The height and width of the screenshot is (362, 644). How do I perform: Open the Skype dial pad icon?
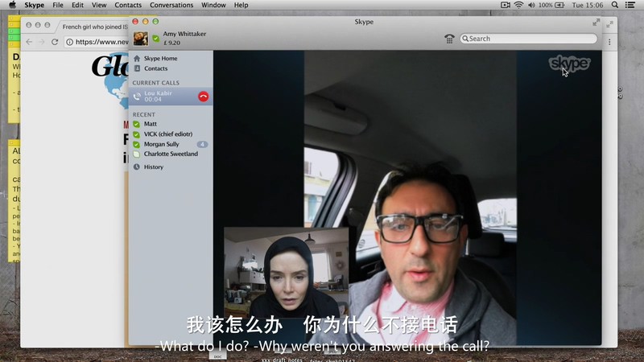449,39
